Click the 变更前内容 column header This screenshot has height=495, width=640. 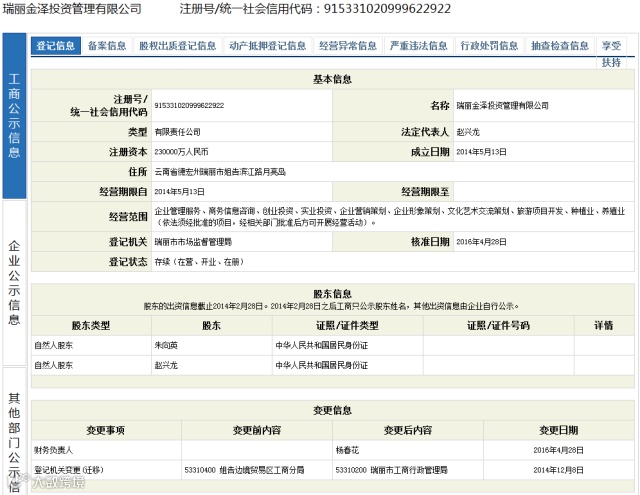[x=257, y=430]
